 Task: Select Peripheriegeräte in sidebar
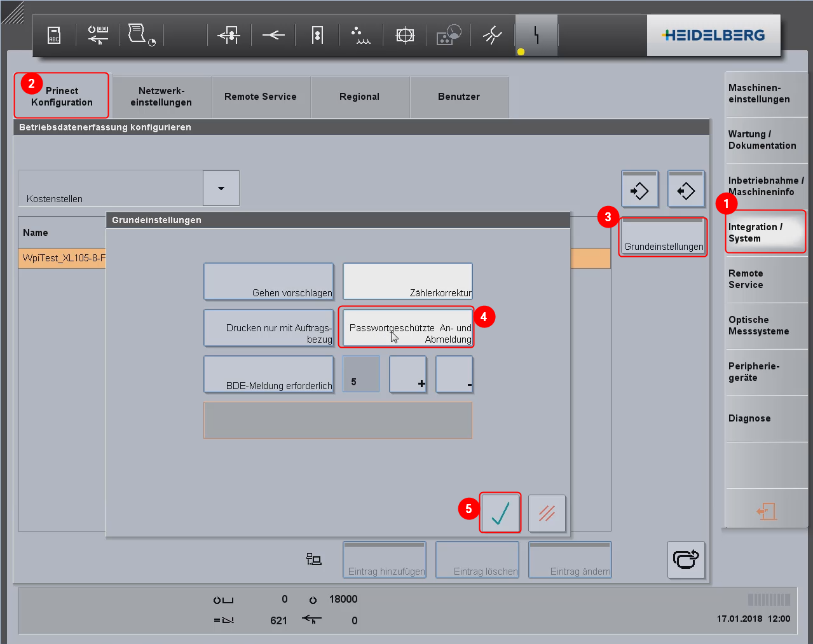766,373
